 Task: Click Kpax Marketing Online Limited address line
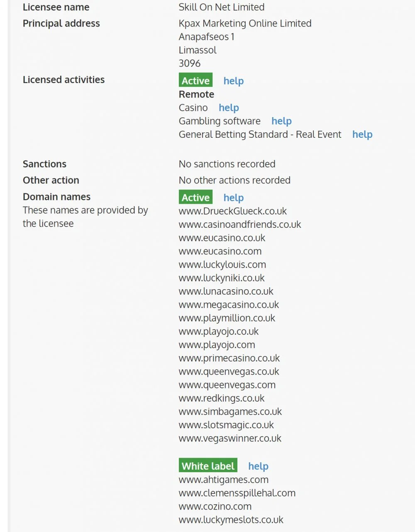(245, 23)
